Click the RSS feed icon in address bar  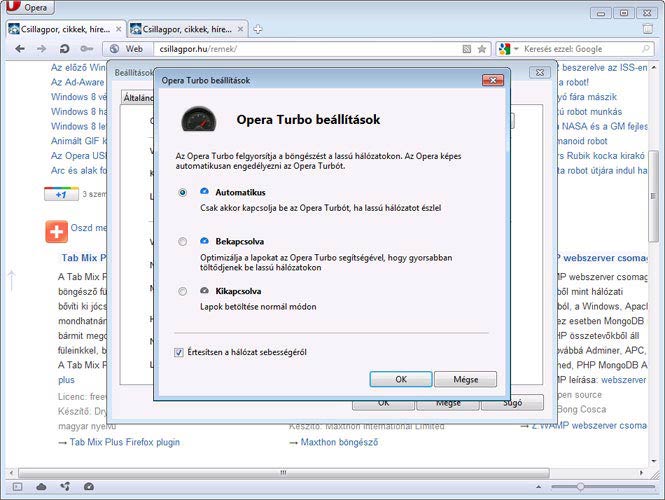[x=467, y=49]
